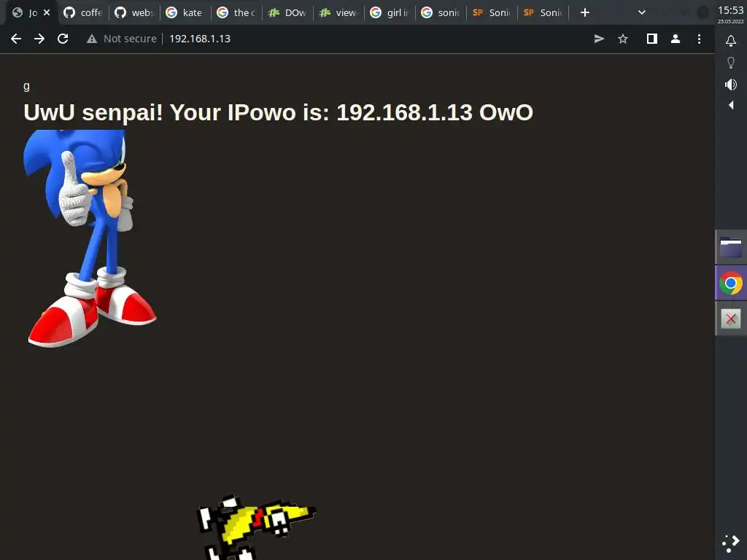The image size is (747, 560).
Task: Switch to the first SP Sonic tab
Action: click(x=491, y=12)
